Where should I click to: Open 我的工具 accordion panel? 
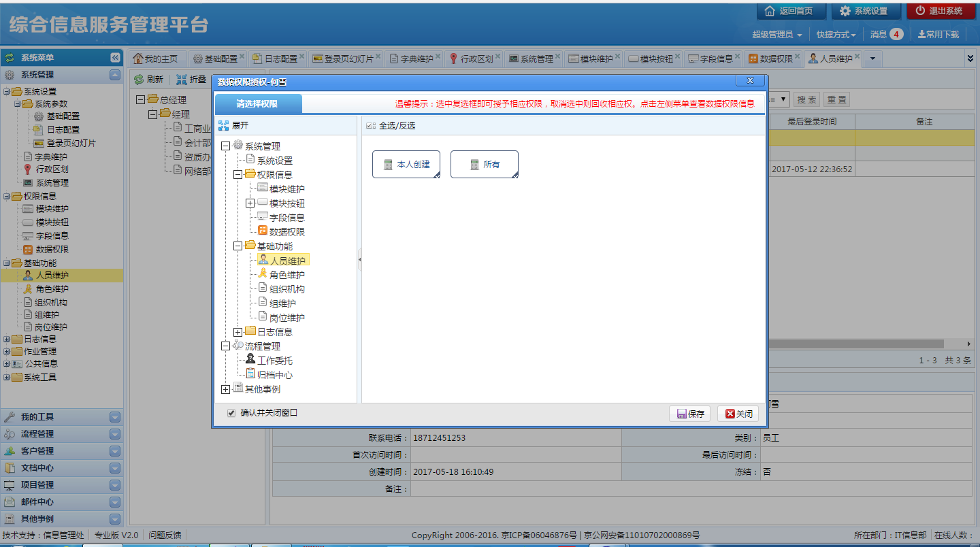click(62, 417)
